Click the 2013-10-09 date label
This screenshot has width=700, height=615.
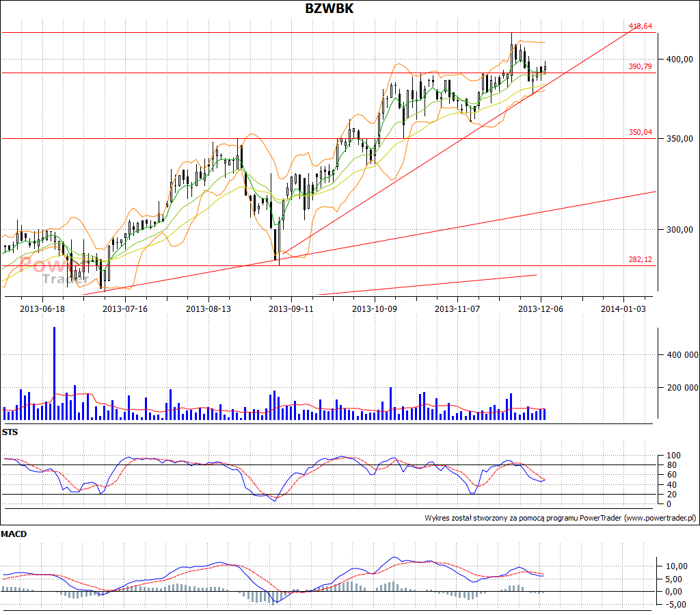click(374, 309)
